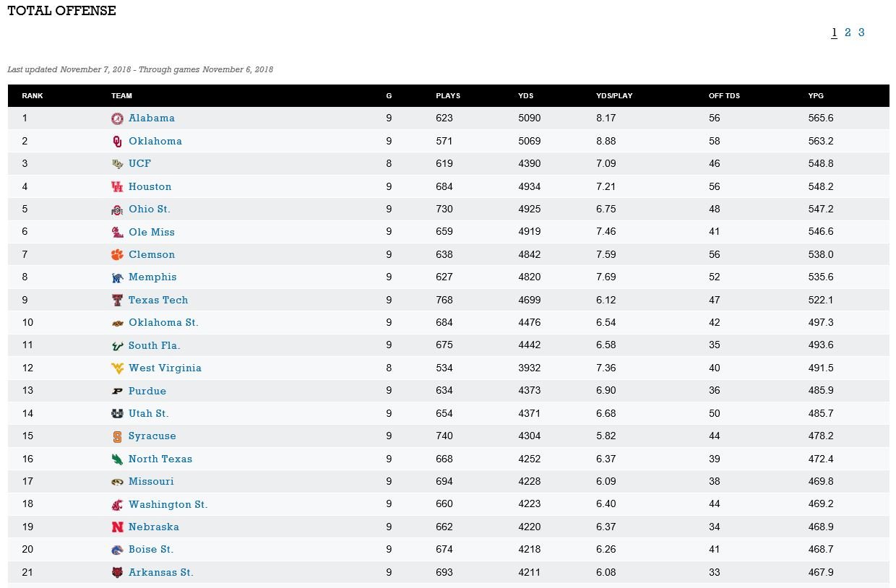This screenshot has width=896, height=588.
Task: Go to page 3 of results
Action: point(861,33)
